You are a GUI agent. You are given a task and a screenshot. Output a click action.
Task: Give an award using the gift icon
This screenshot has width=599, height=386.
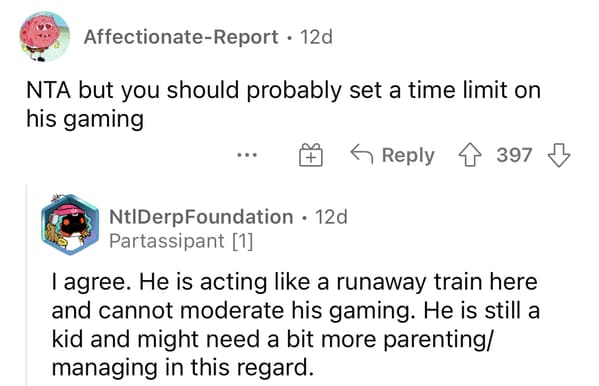(x=311, y=155)
